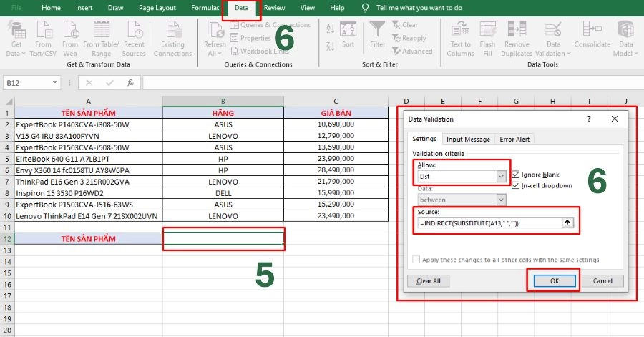Viewport: 644px width, 337px height.
Task: Open the File menu
Action: pyautogui.click(x=16, y=8)
